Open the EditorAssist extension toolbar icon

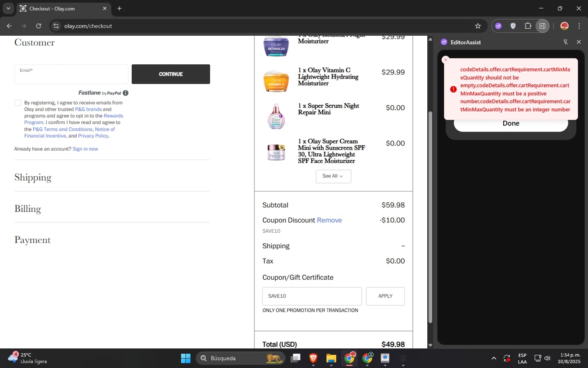click(498, 26)
